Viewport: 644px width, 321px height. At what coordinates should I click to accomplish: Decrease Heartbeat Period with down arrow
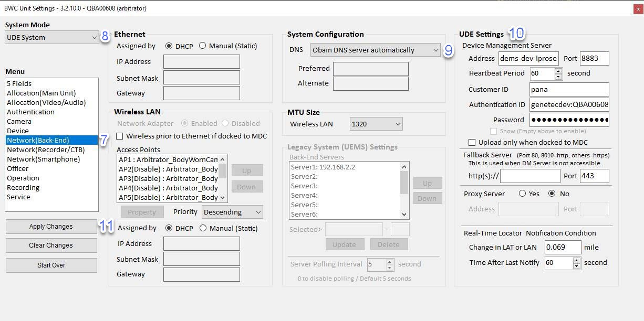coord(558,77)
